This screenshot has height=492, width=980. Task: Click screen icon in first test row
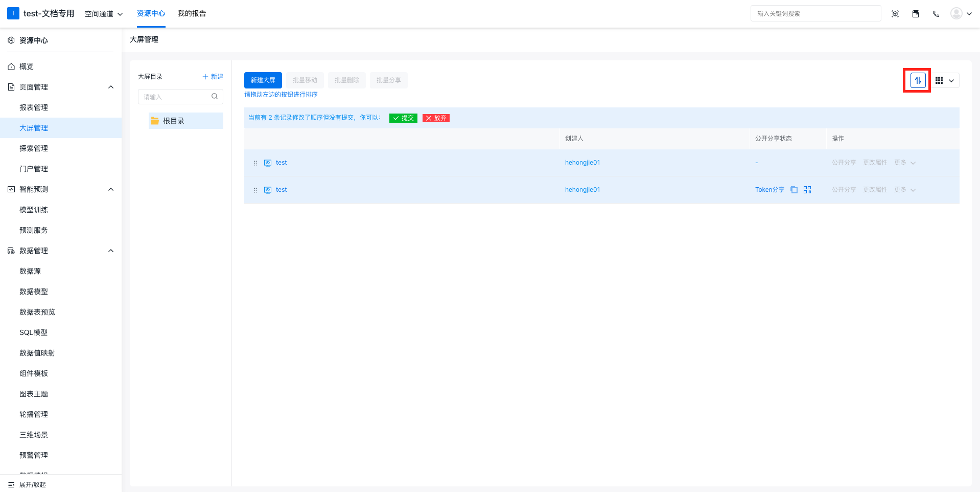[x=268, y=163]
